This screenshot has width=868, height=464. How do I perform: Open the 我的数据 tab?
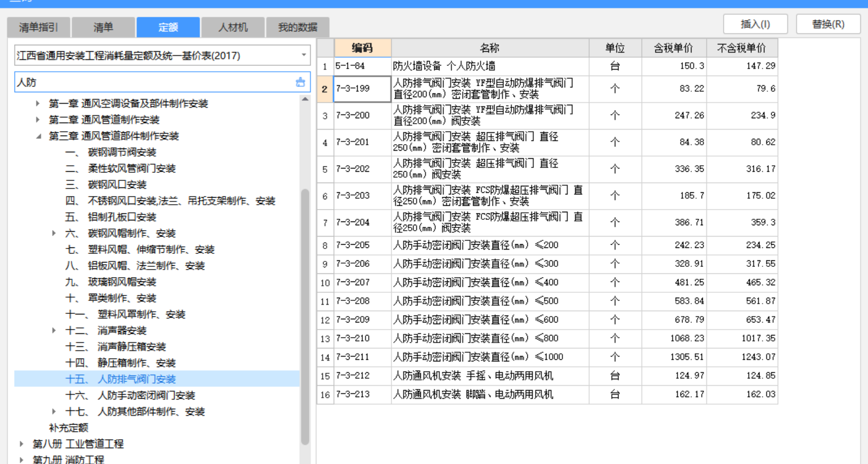[x=298, y=27]
